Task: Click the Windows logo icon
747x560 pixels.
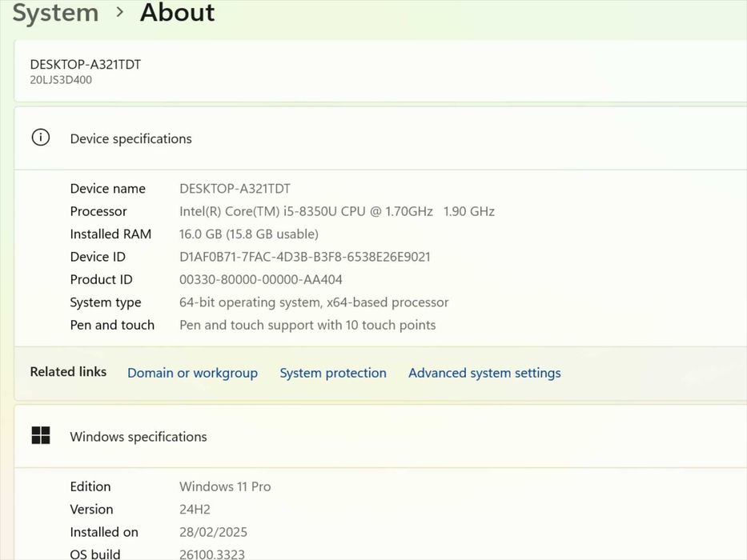Action: coord(40,436)
